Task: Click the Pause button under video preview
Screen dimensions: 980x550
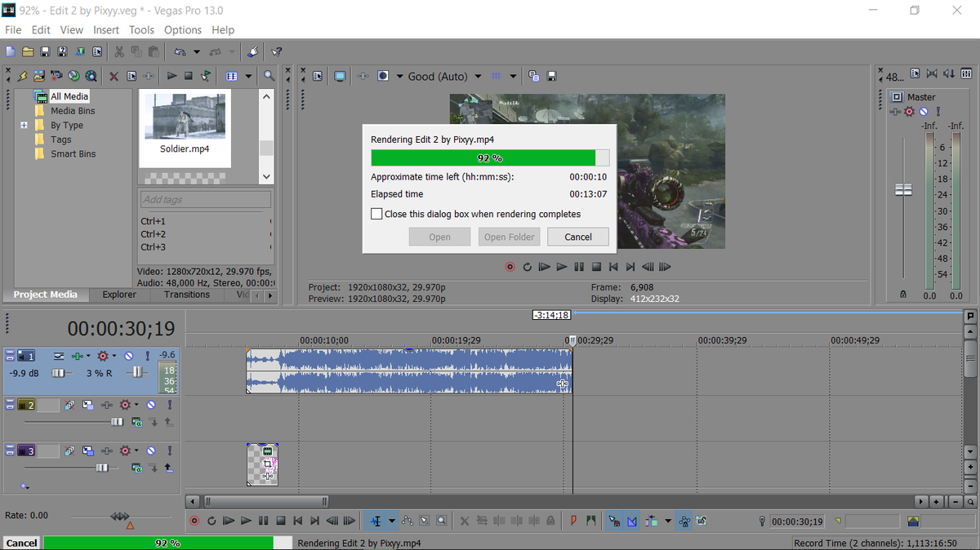Action: [579, 267]
